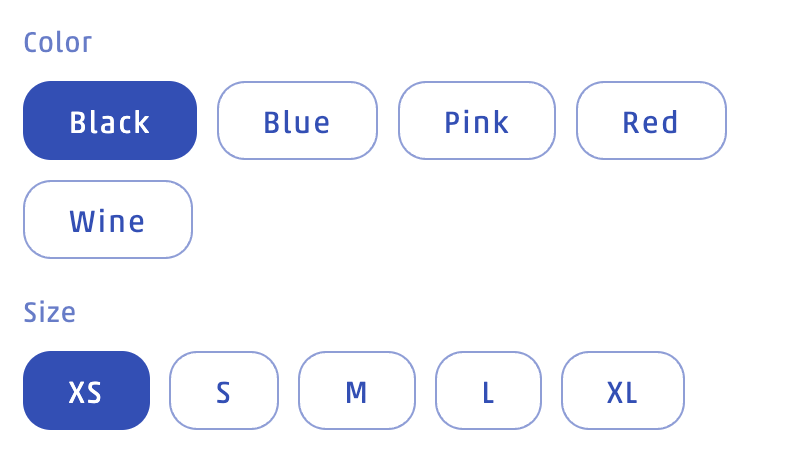Viewport: 786px width, 460px height.
Task: Choose size XL
Action: coord(622,391)
